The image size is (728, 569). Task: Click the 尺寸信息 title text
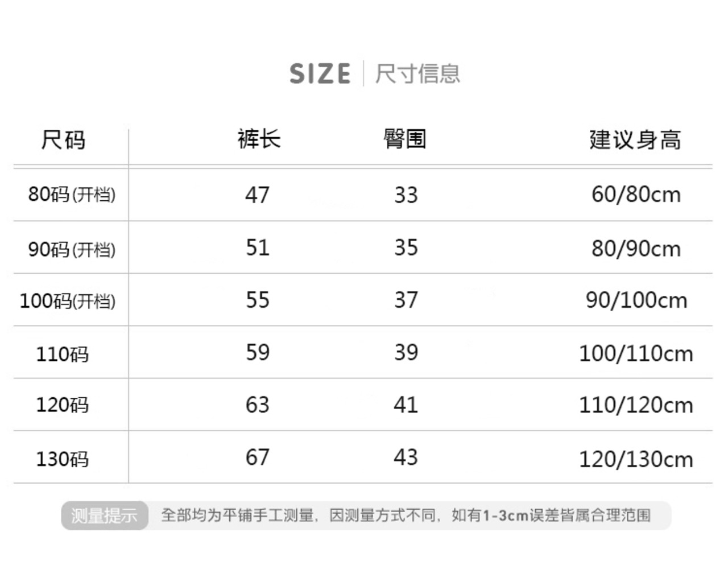coord(417,74)
